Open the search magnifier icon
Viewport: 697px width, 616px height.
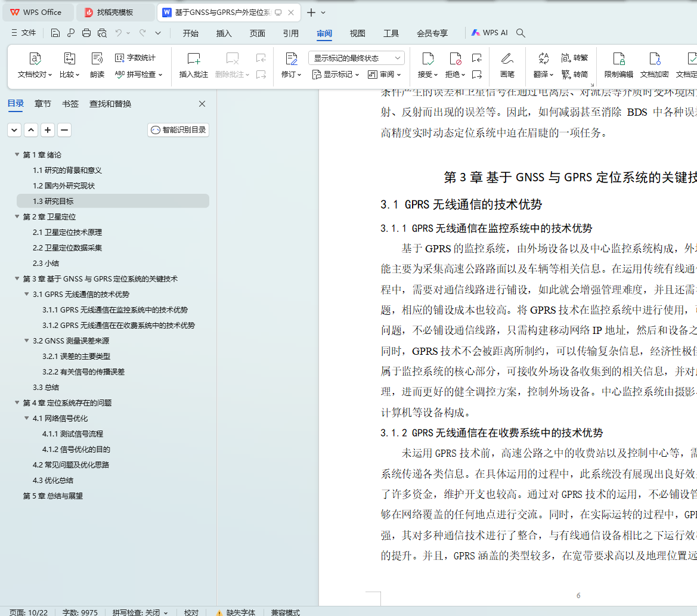click(x=521, y=33)
